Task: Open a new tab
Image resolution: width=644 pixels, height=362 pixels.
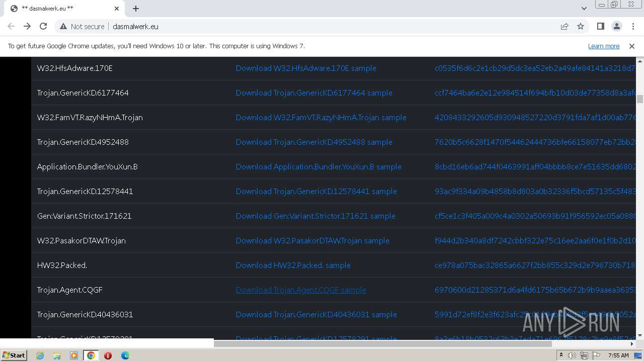Action: tap(136, 9)
